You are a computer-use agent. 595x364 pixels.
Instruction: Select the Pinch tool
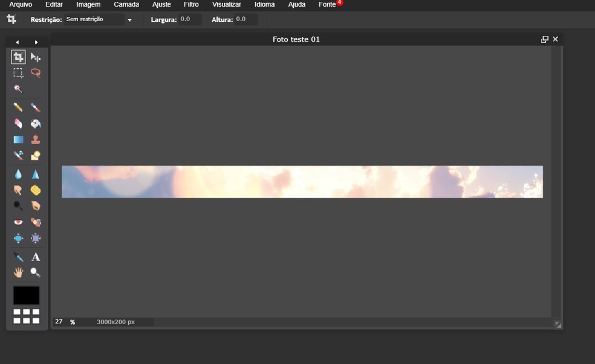pos(36,238)
